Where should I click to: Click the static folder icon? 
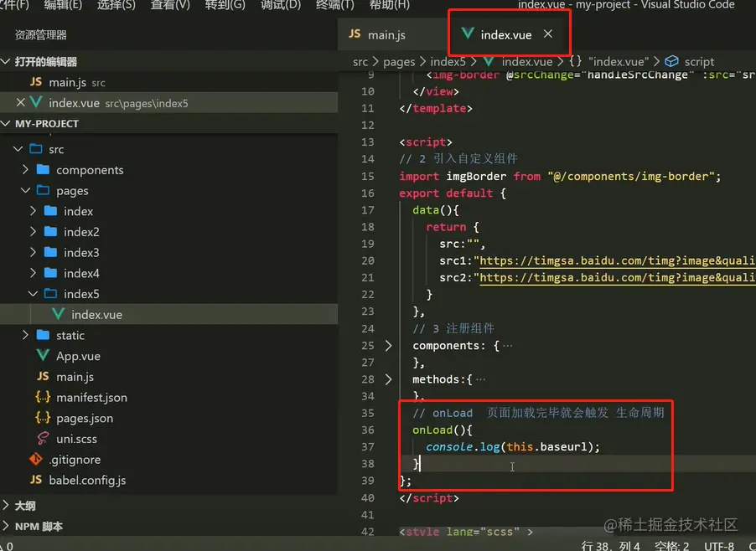[43, 335]
